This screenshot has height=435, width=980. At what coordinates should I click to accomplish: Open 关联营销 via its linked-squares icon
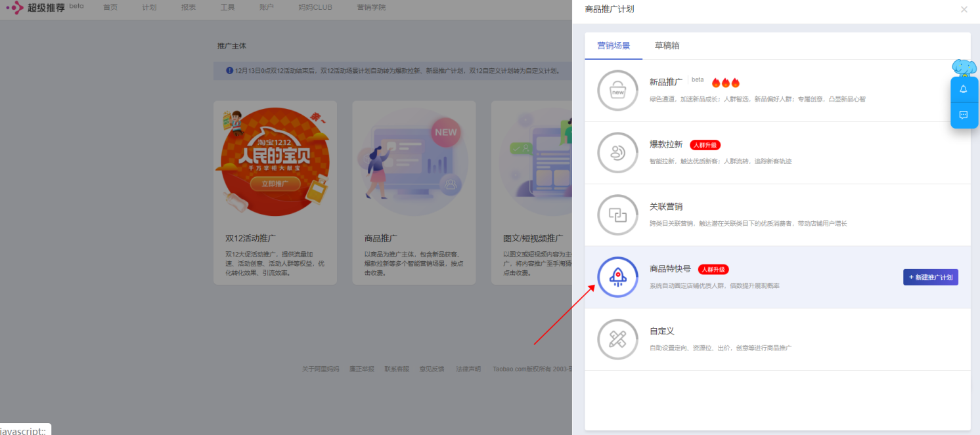[617, 215]
